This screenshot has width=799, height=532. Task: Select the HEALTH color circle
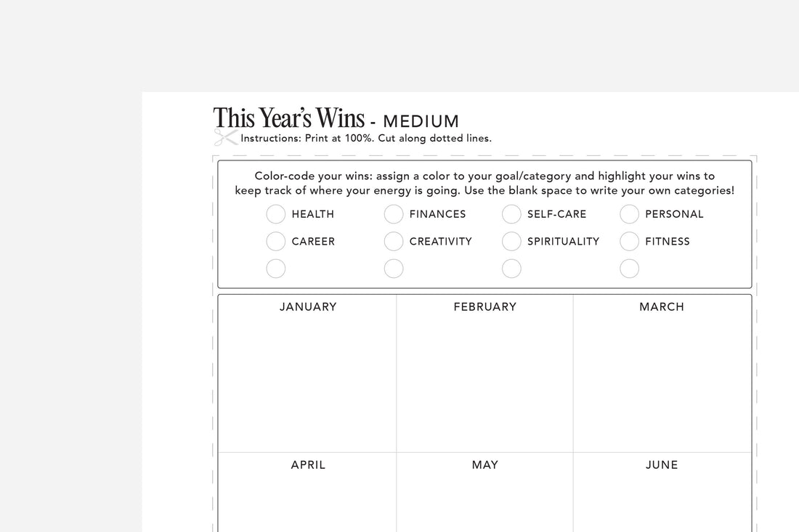[x=276, y=214]
